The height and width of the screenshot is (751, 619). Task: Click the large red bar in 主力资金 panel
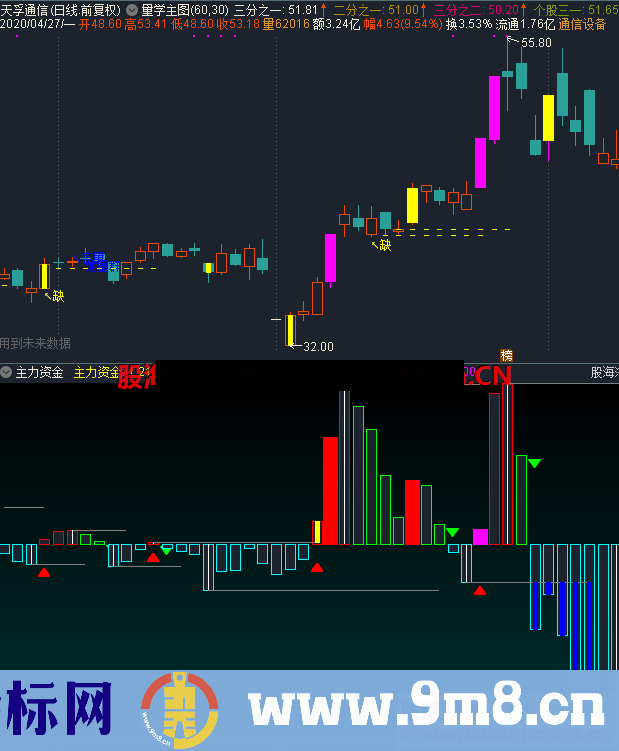(330, 490)
